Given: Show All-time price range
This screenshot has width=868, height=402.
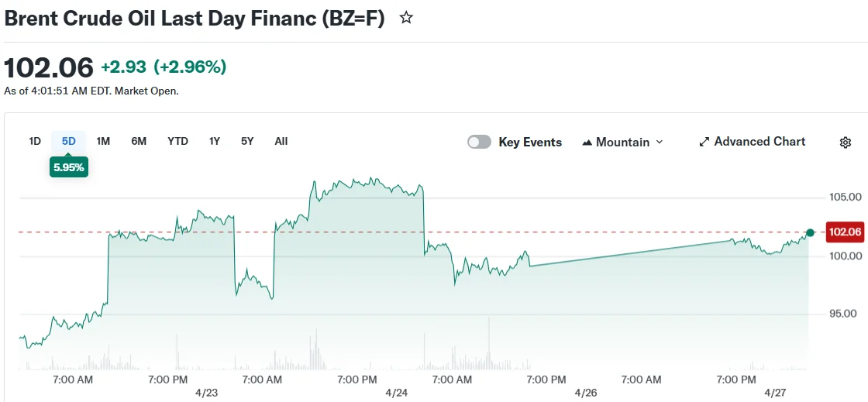Looking at the screenshot, I should [x=281, y=141].
